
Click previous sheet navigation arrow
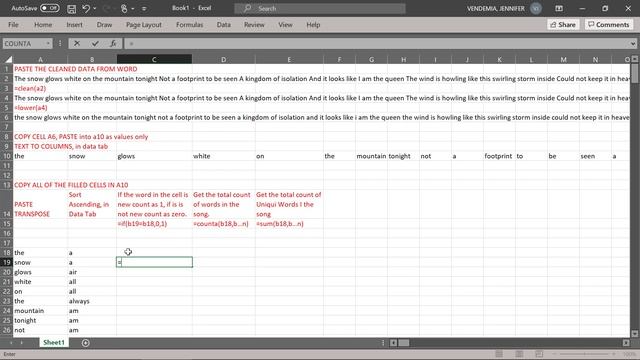[x=11, y=343]
